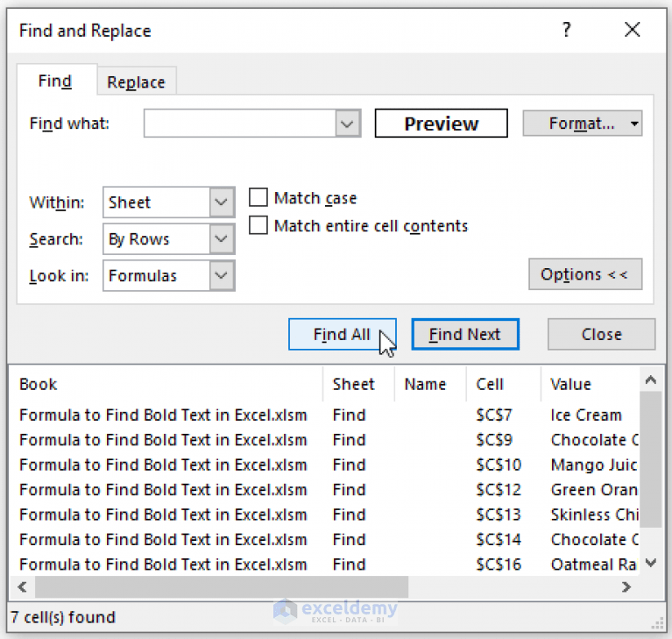This screenshot has width=672, height=639.
Task: Open the Find what history dropdown
Action: click(x=348, y=124)
